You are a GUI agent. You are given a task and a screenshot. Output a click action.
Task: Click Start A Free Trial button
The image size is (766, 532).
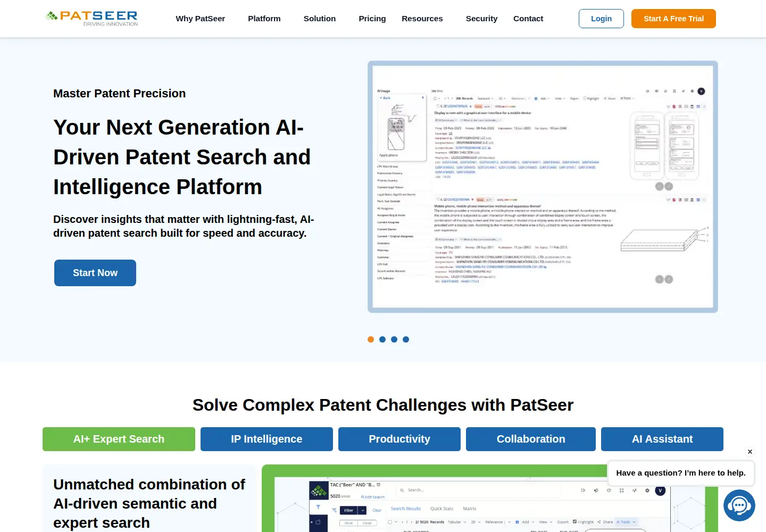(673, 19)
